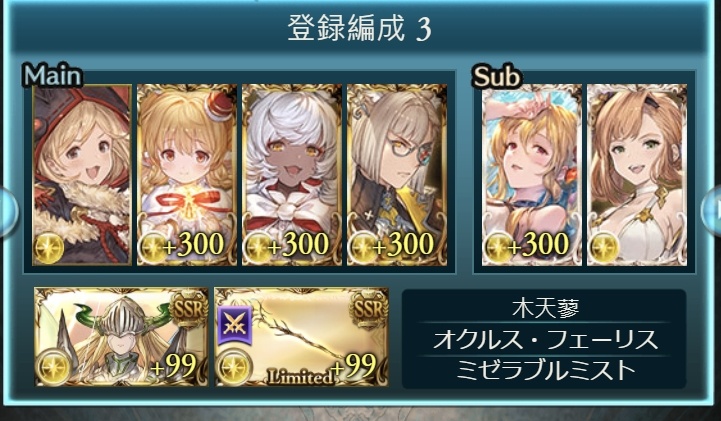The height and width of the screenshot is (421, 721).
Task: Click the gold star medal on the weapon card
Action: coord(235,369)
